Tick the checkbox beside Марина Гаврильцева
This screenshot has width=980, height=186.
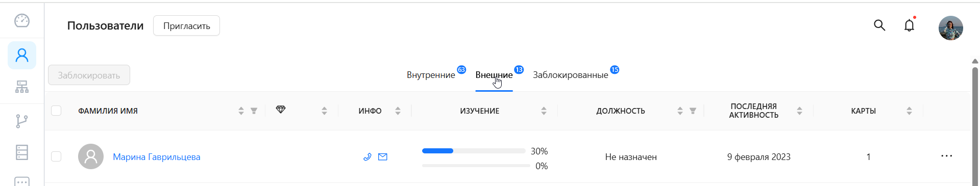tap(56, 156)
